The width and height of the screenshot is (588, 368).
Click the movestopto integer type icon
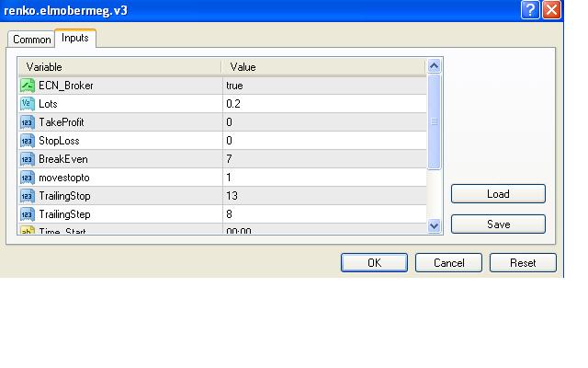(x=28, y=178)
